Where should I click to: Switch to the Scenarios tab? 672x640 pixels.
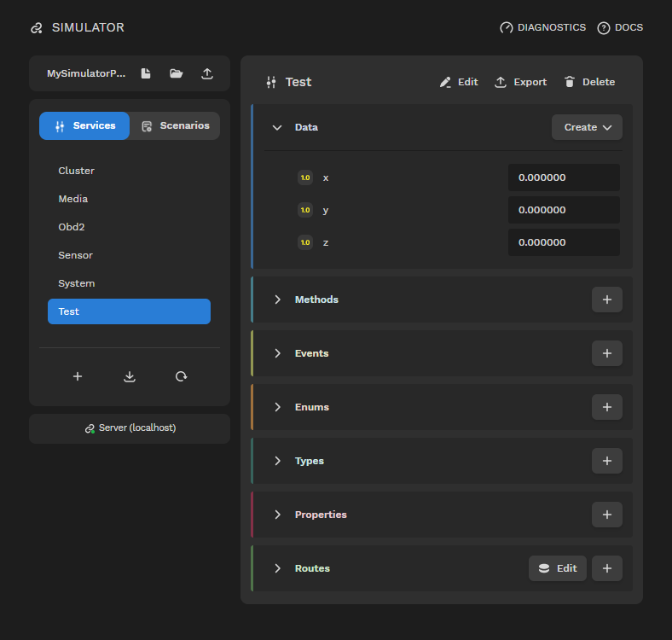(x=175, y=125)
